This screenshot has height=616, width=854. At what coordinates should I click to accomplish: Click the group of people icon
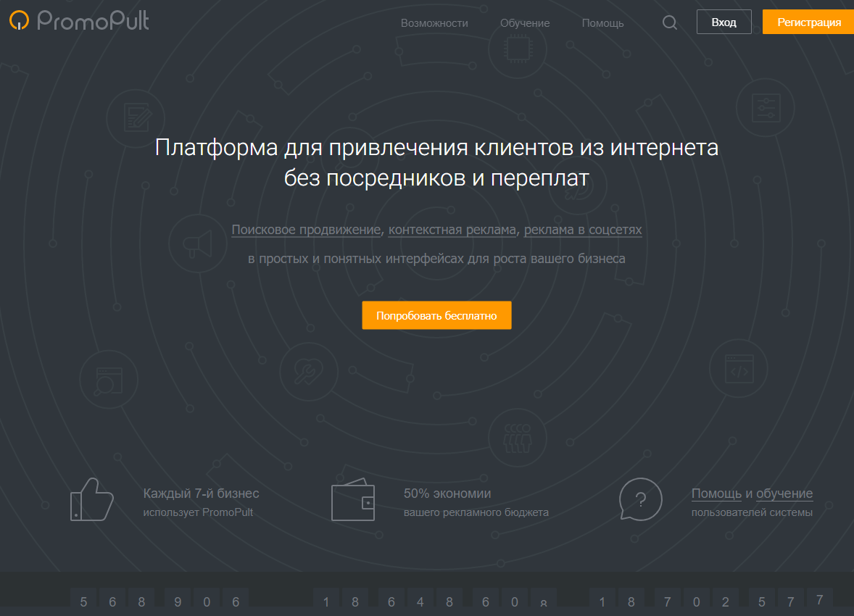[517, 436]
